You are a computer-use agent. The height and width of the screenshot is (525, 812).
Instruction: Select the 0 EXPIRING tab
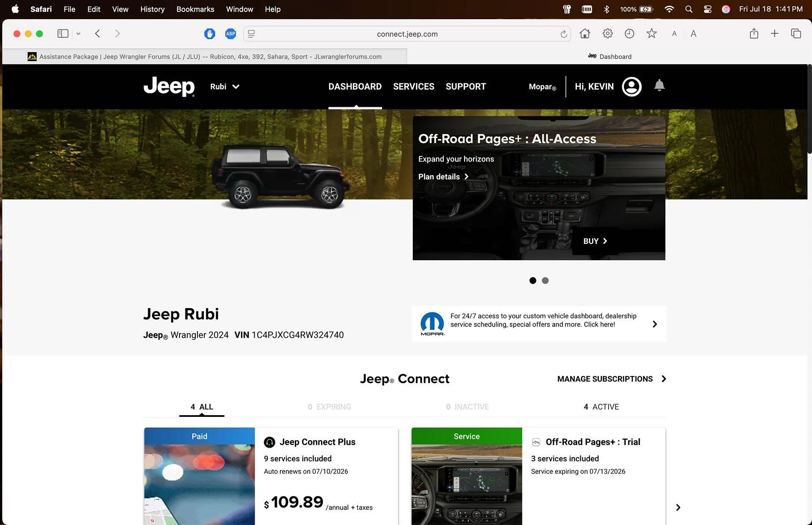point(329,407)
